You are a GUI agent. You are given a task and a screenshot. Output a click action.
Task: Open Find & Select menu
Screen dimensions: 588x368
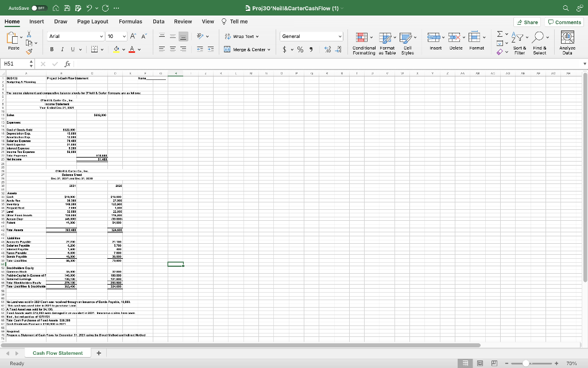click(x=540, y=44)
